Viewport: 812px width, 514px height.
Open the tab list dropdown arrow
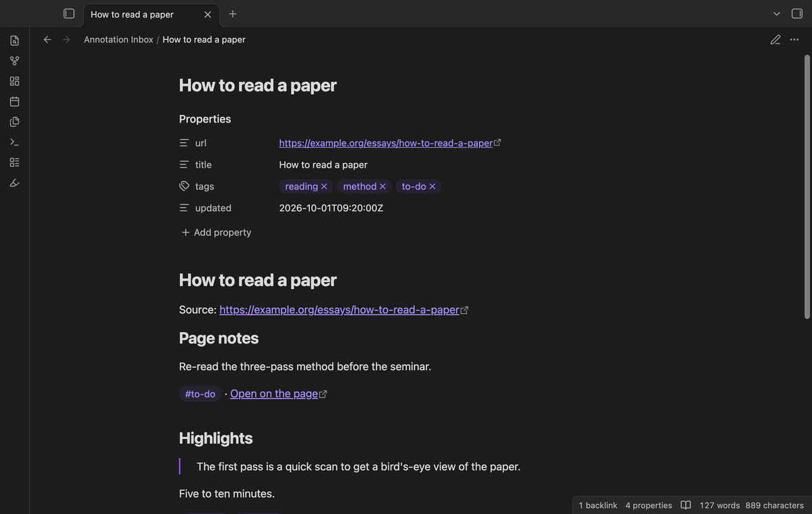click(x=777, y=14)
